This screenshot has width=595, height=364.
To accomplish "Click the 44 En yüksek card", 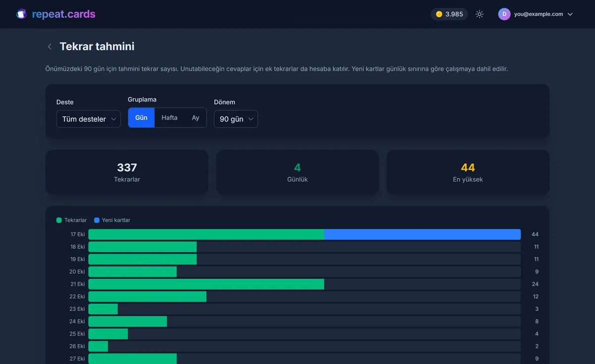I will pos(468,172).
